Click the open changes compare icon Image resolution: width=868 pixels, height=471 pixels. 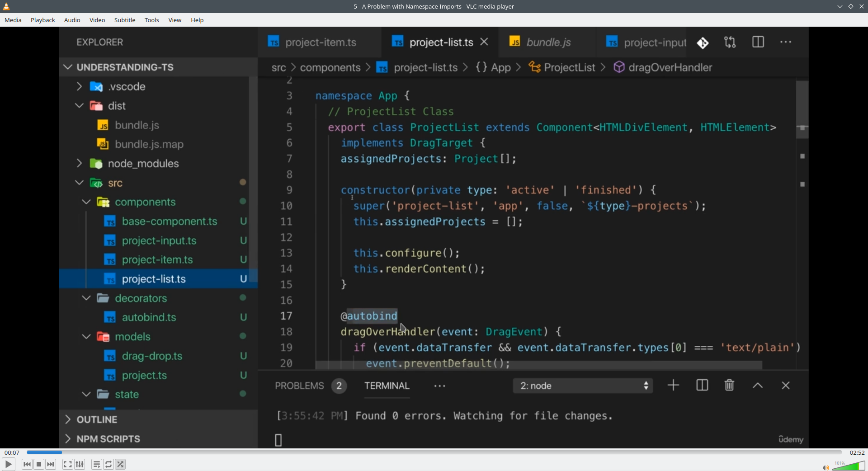pyautogui.click(x=730, y=42)
